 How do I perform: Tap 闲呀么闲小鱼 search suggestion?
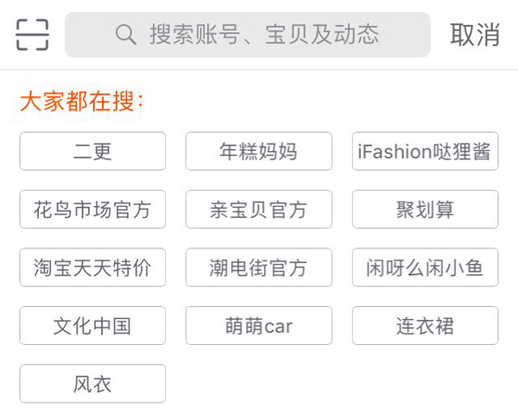pyautogui.click(x=425, y=267)
